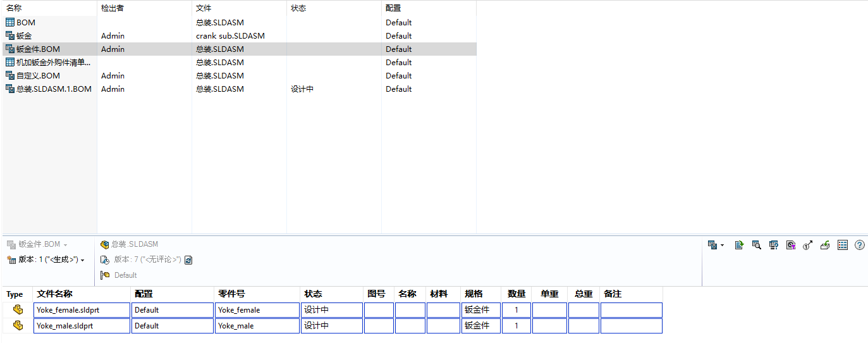Click the quantity cell in Yoke_male row
Viewport: 868px width, 343px height.
click(x=517, y=326)
